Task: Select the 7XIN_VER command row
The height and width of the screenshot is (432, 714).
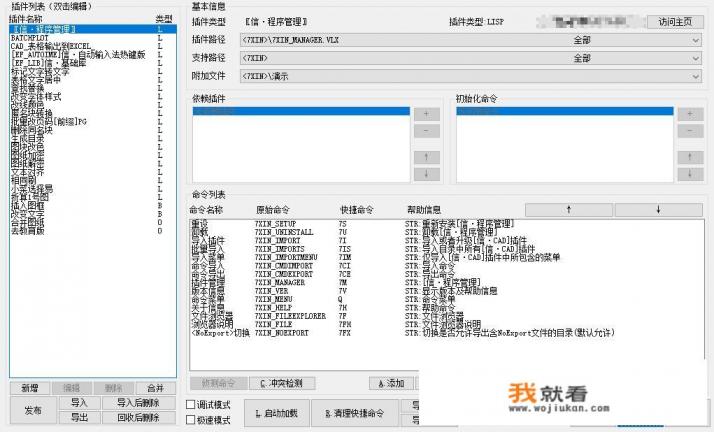Action: pos(446,291)
